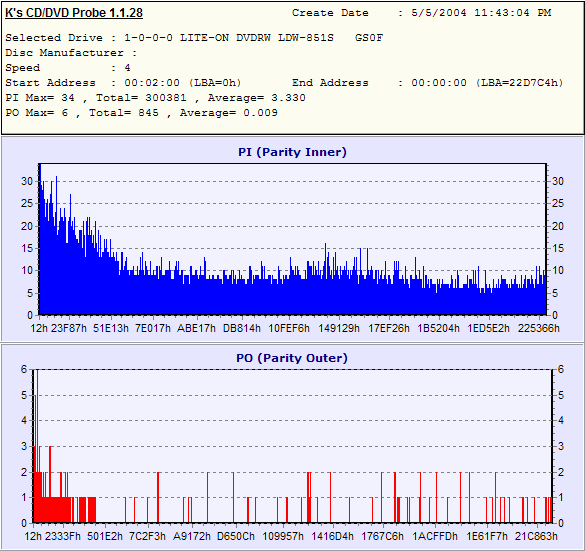Click the PI (Parity Inner) chart title
Viewport: 585px width, 551px height.
click(x=292, y=152)
